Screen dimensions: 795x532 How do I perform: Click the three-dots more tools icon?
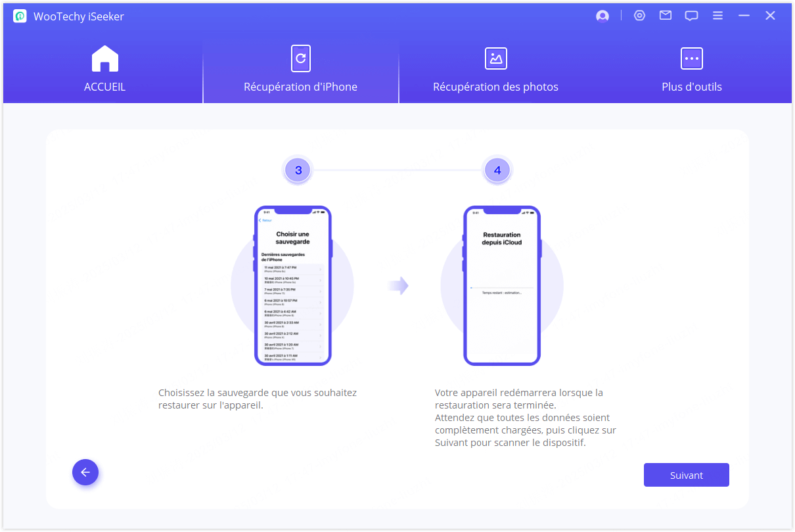click(691, 58)
